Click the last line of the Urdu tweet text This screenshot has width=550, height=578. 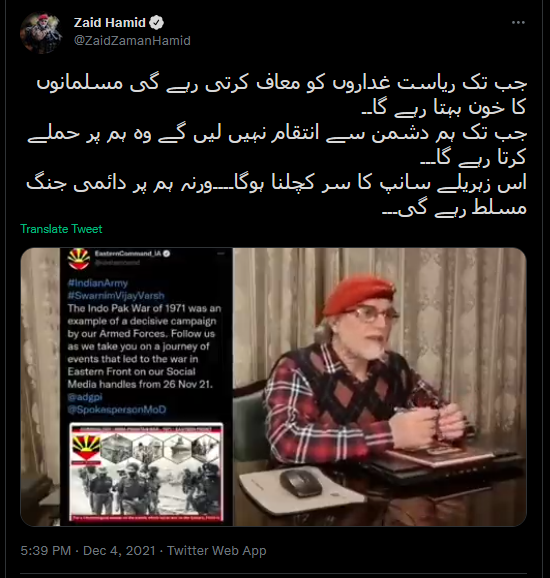pos(454,208)
